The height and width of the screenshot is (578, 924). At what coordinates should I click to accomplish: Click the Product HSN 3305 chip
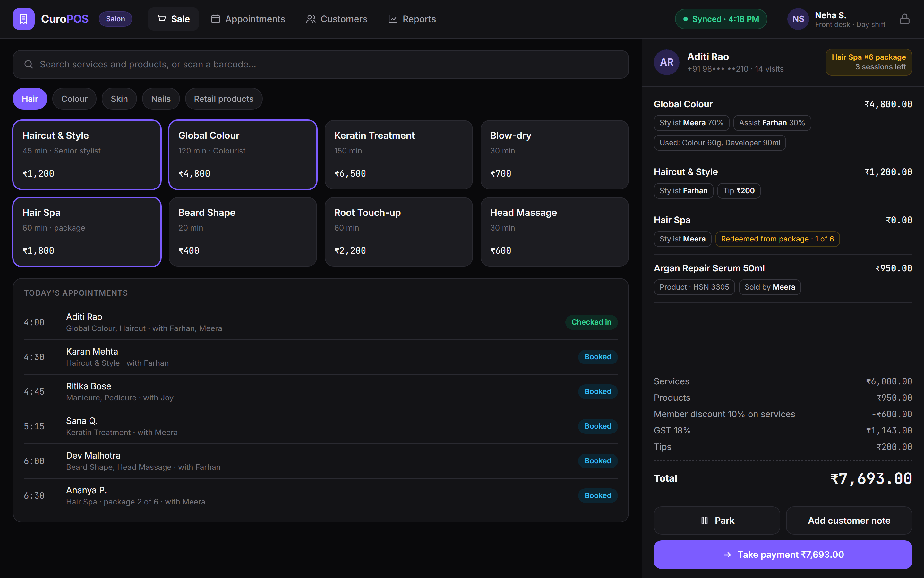pos(694,287)
